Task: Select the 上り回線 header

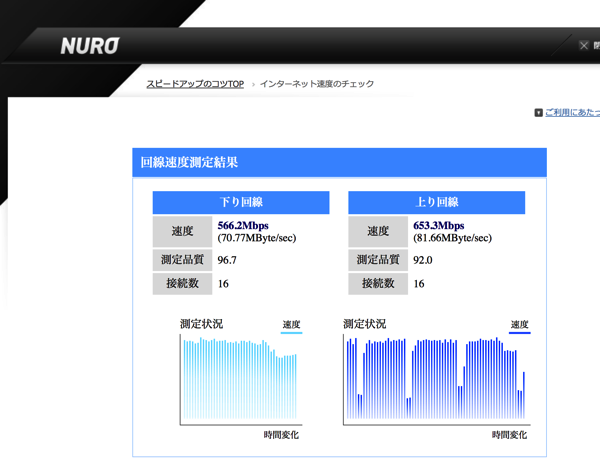Action: (437, 202)
